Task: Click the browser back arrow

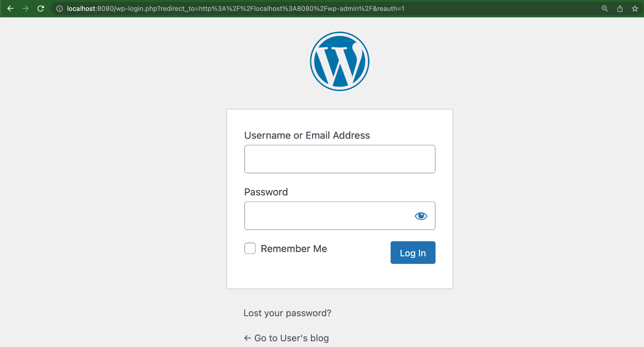Action: coord(10,8)
